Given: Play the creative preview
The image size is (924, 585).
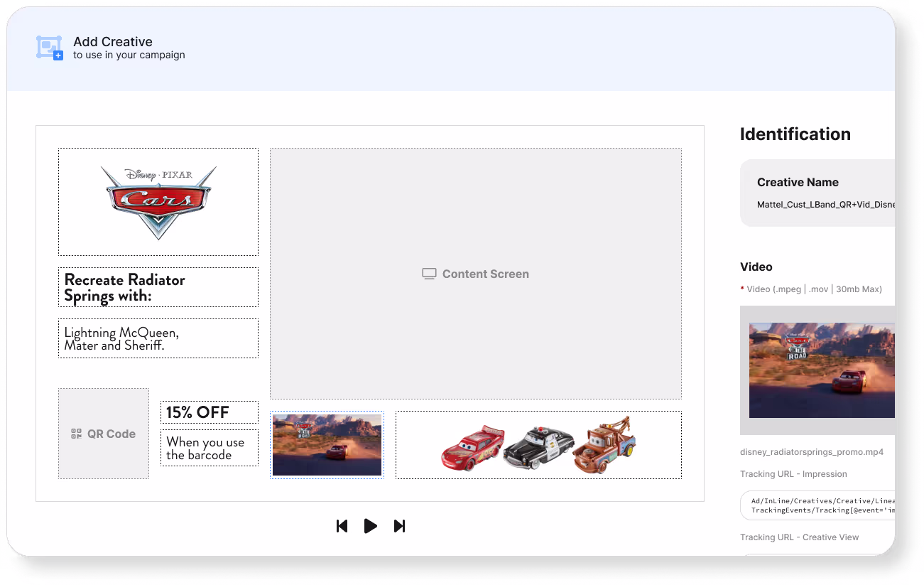Looking at the screenshot, I should point(370,526).
